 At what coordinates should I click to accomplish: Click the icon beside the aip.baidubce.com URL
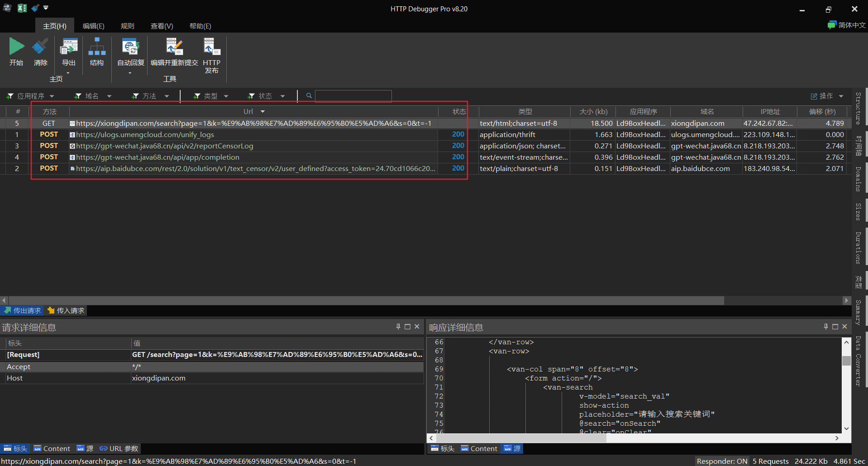72,168
